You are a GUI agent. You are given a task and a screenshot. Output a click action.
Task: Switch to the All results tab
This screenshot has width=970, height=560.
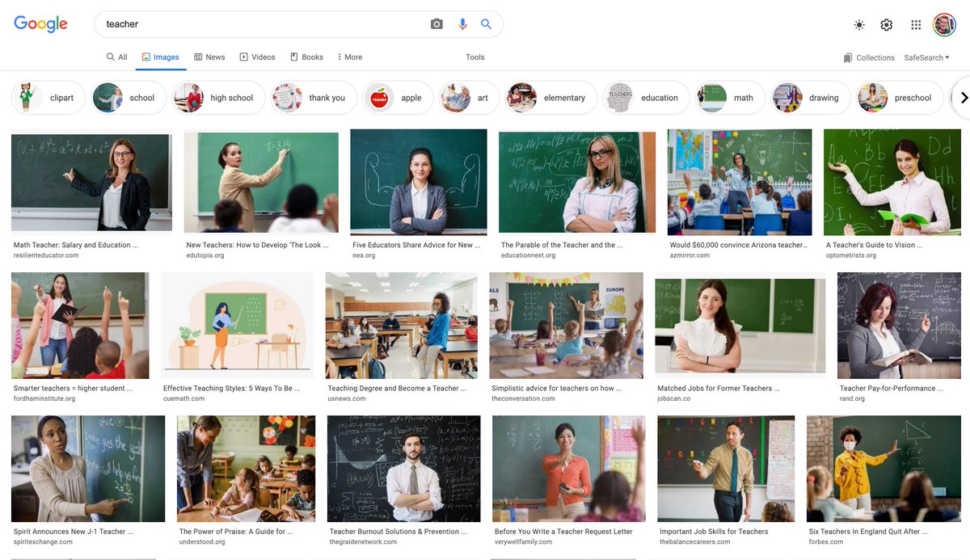117,57
